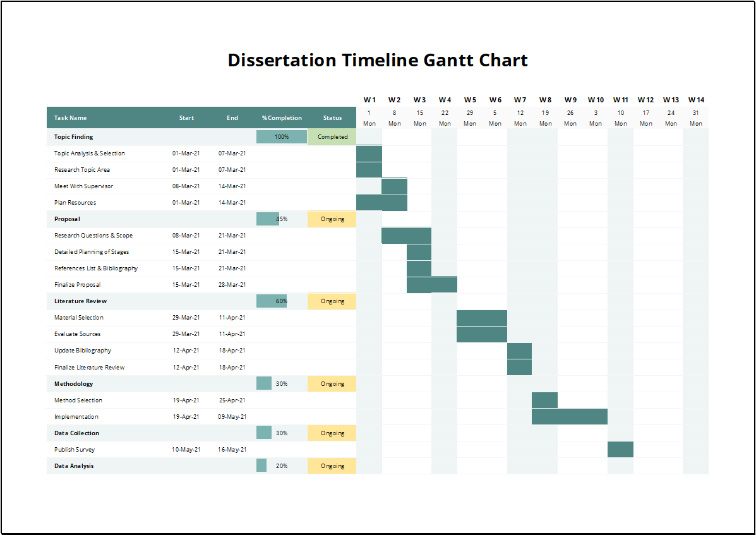Click the 20% Data Analysis progress bar
Viewport: 756px width, 535px height.
tap(261, 466)
